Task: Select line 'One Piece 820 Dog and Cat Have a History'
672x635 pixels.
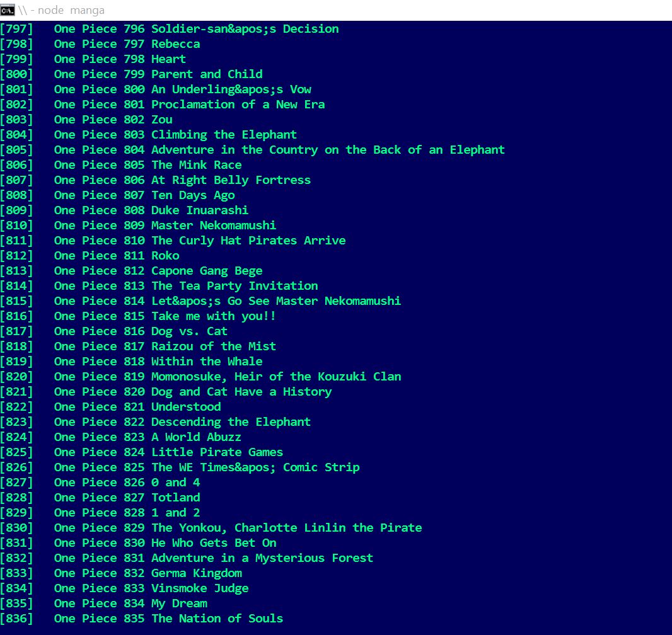Action: click(193, 392)
